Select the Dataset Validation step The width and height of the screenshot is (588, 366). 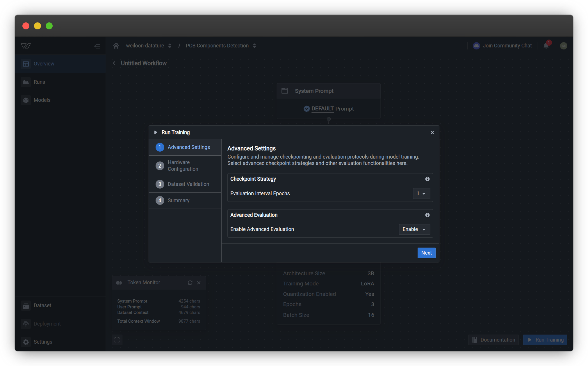click(188, 184)
